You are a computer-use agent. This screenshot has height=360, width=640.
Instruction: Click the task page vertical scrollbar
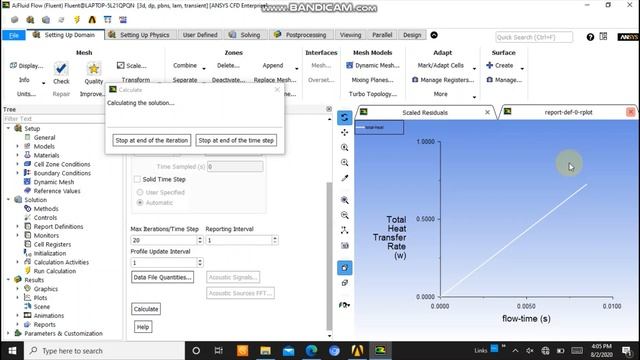(x=329, y=255)
